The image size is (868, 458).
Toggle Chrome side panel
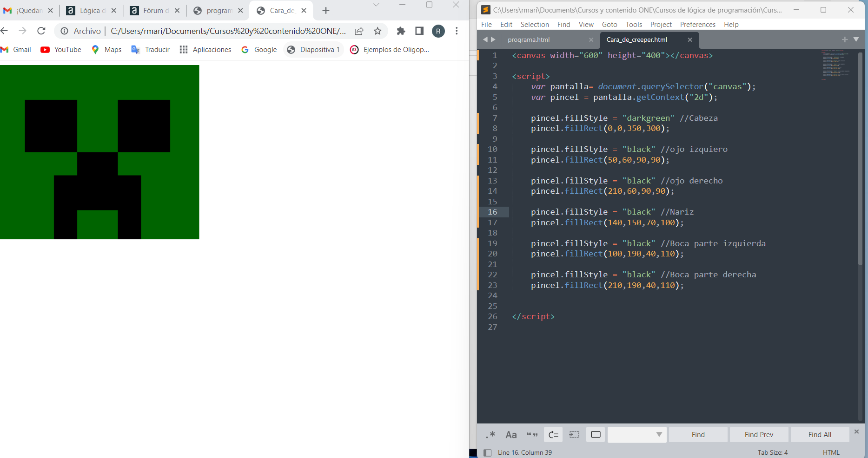419,31
